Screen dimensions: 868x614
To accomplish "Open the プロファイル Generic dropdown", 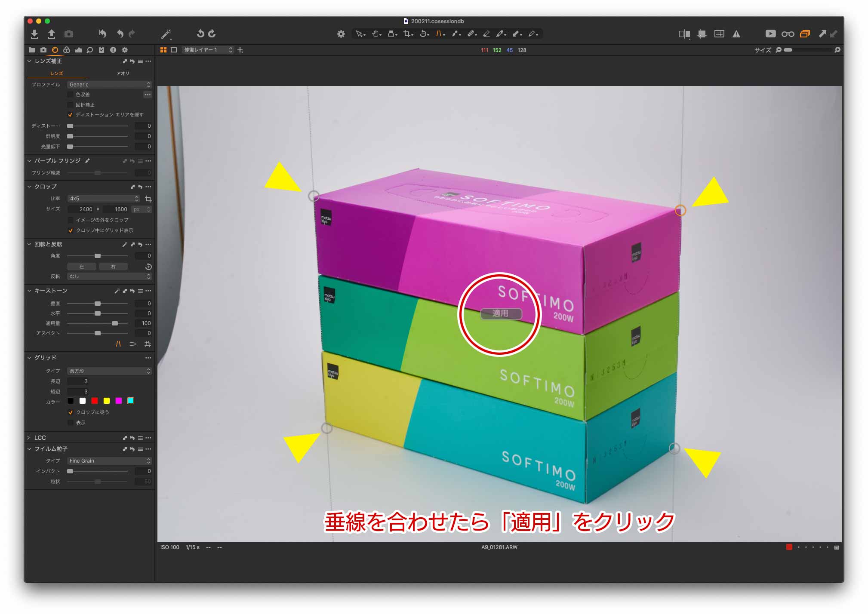I will pos(110,85).
